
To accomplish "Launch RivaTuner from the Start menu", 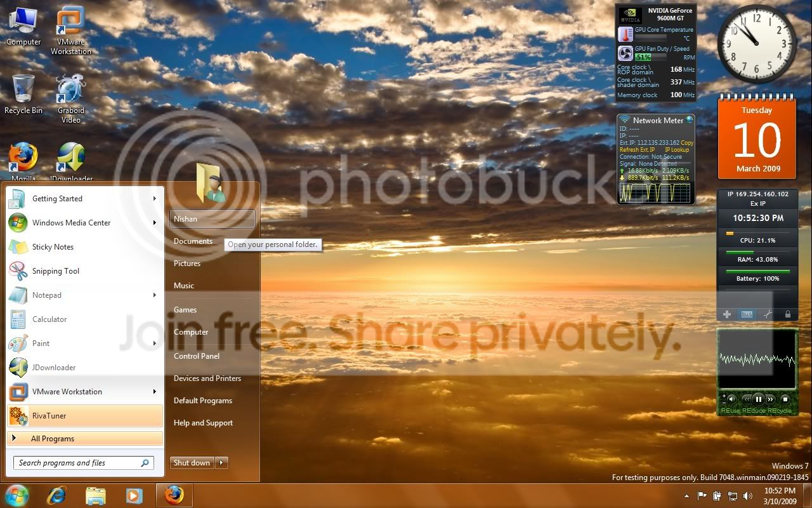I will coord(85,416).
